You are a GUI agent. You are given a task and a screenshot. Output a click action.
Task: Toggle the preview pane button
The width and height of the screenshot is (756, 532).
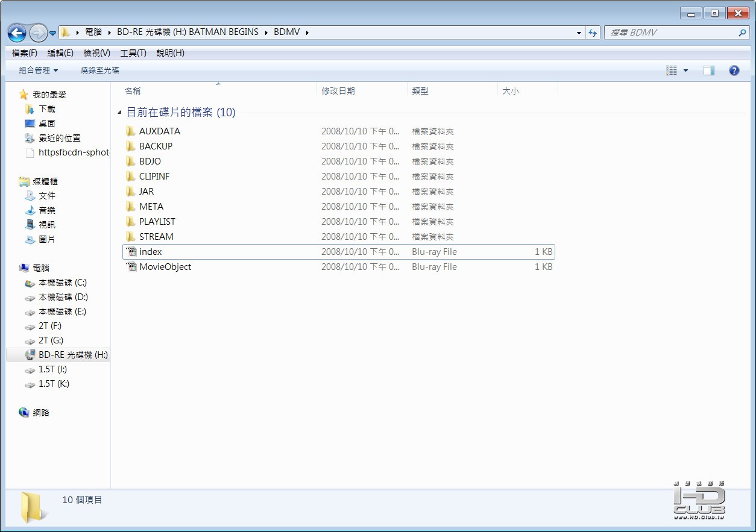click(x=709, y=70)
